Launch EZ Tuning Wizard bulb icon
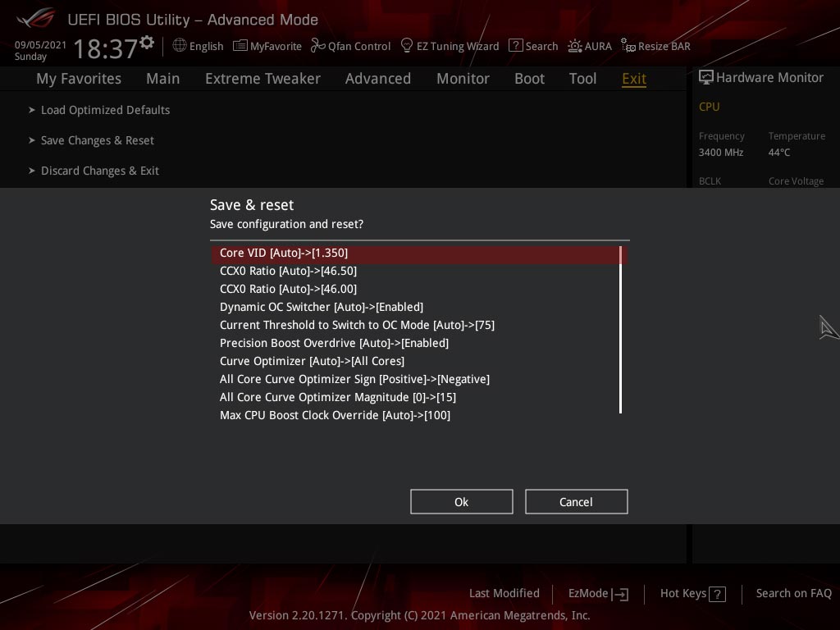840x630 pixels. click(407, 46)
